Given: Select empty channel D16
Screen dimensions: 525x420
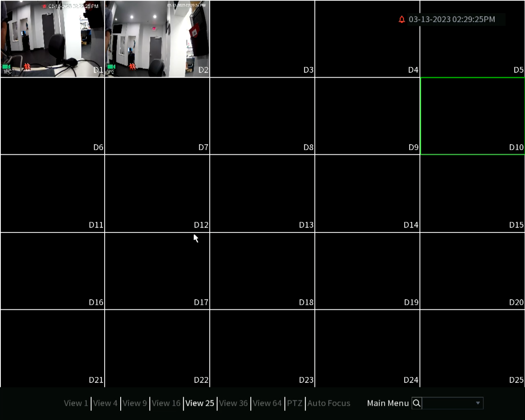Looking at the screenshot, I should (x=53, y=271).
